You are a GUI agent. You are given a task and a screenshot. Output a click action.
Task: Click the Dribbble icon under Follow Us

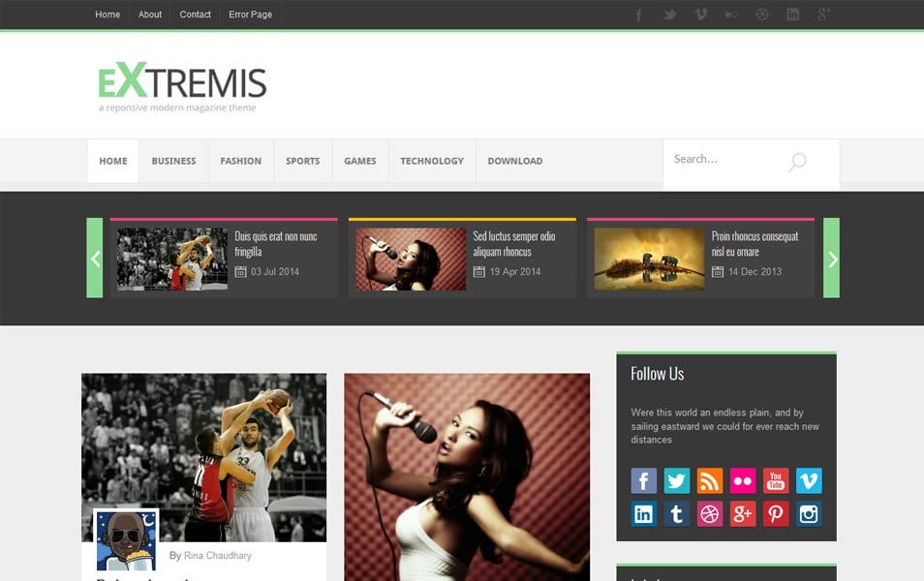tap(709, 513)
